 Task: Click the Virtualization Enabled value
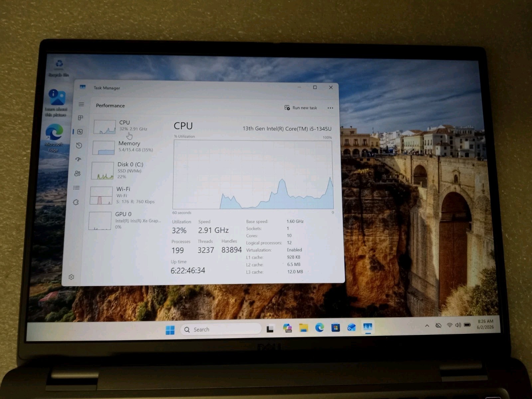295,250
